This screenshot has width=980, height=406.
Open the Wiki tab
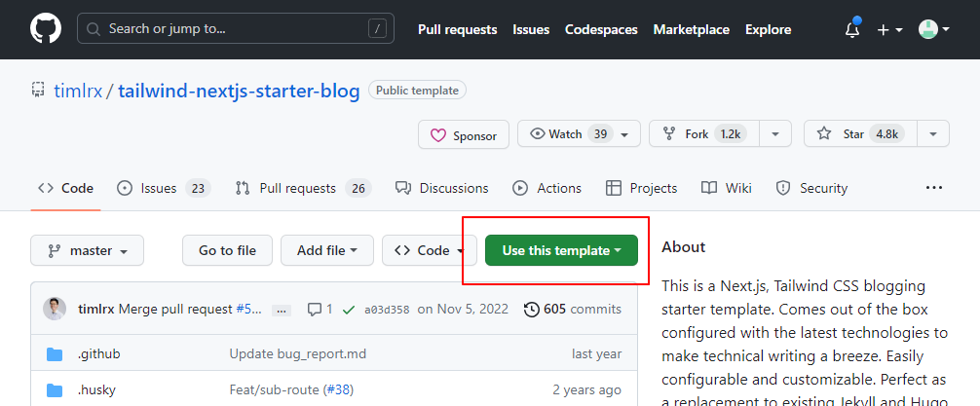coord(727,188)
